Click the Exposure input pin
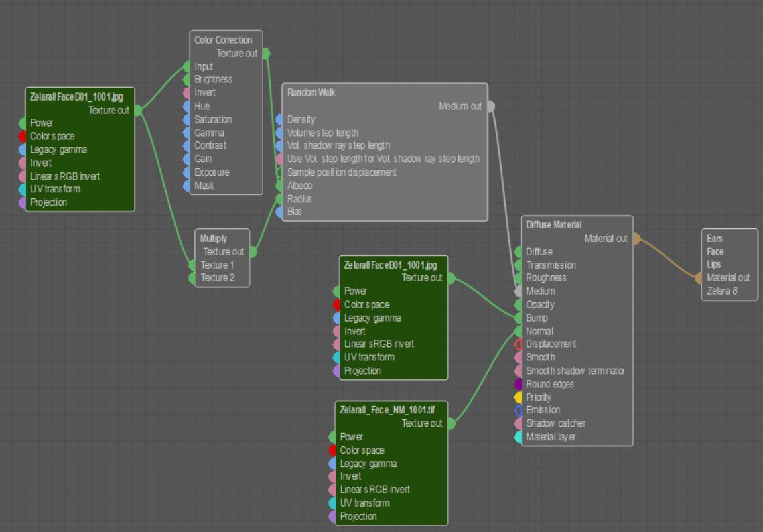 pyautogui.click(x=186, y=172)
